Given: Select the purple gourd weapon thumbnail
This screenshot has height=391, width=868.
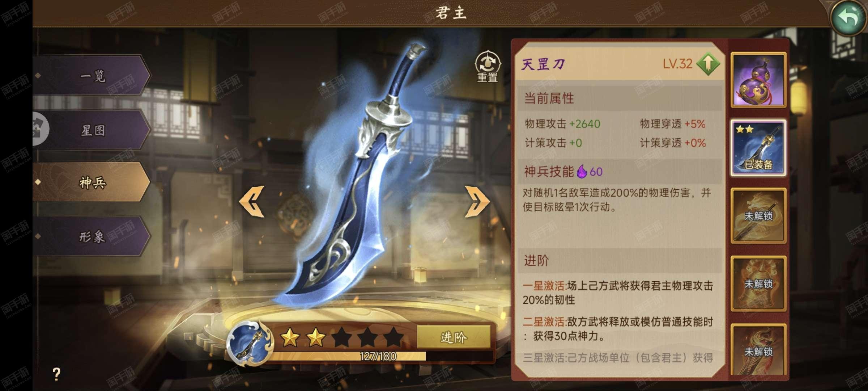Looking at the screenshot, I should pyautogui.click(x=758, y=80).
